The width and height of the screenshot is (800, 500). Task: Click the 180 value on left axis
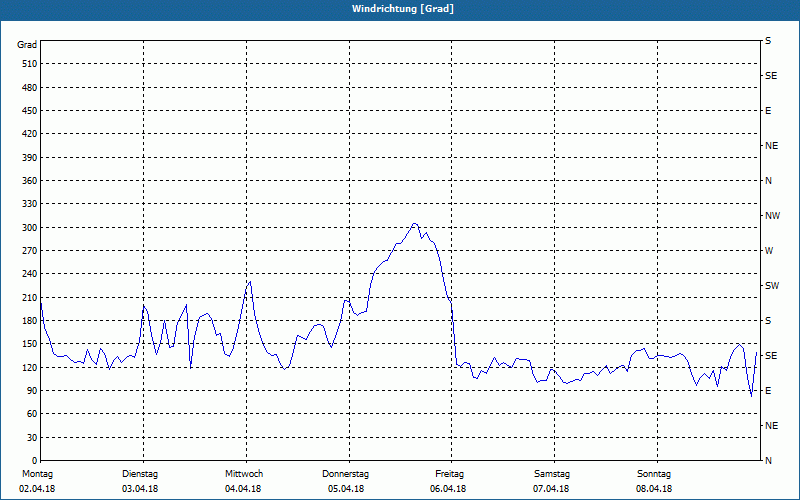30,321
